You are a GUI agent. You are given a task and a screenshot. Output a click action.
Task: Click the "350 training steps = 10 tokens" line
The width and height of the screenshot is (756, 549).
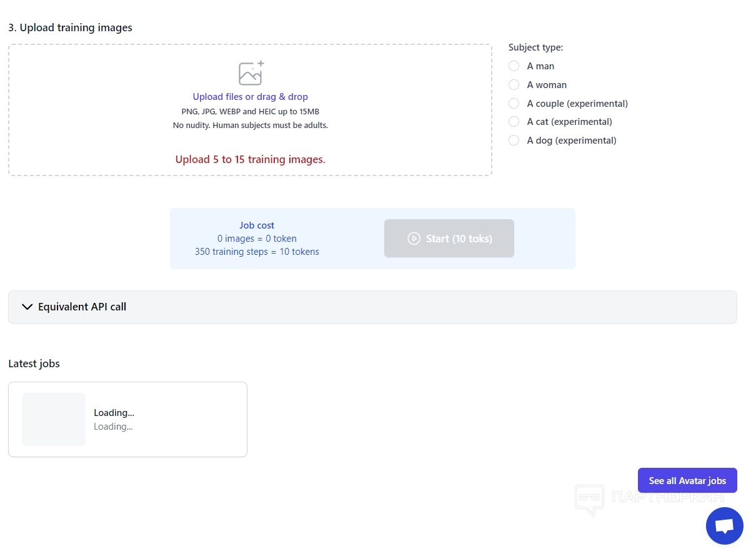(257, 252)
